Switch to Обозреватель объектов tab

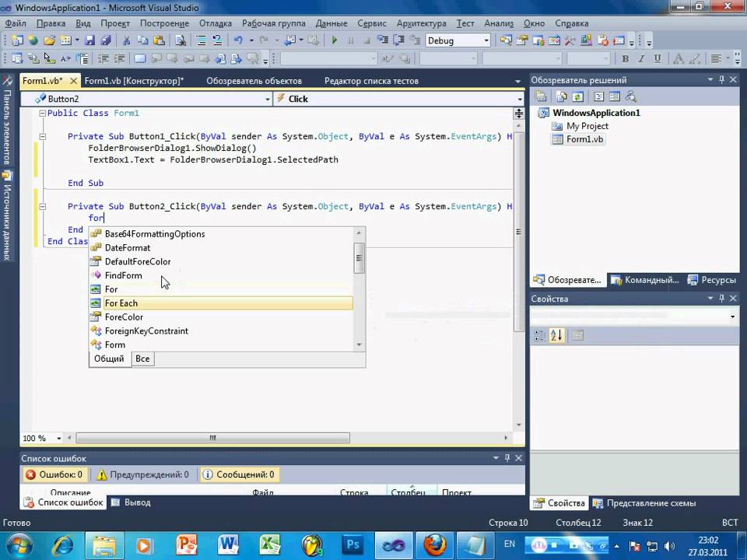pyautogui.click(x=254, y=81)
